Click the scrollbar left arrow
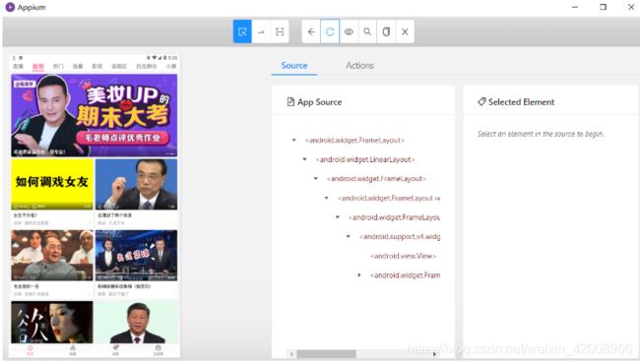The height and width of the screenshot is (364, 640). coord(291,354)
